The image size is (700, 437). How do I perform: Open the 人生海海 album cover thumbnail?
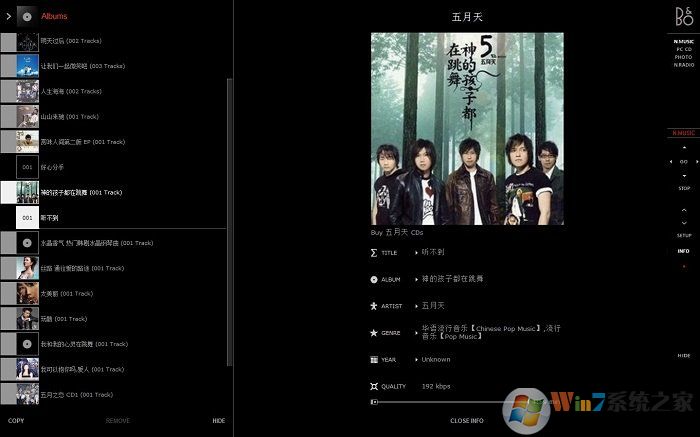28,92
